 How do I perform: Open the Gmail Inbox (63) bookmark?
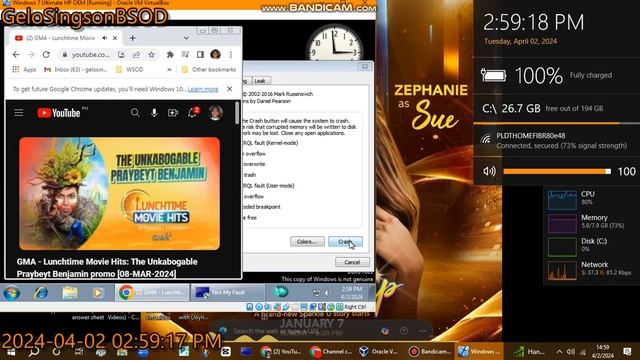tap(76, 70)
